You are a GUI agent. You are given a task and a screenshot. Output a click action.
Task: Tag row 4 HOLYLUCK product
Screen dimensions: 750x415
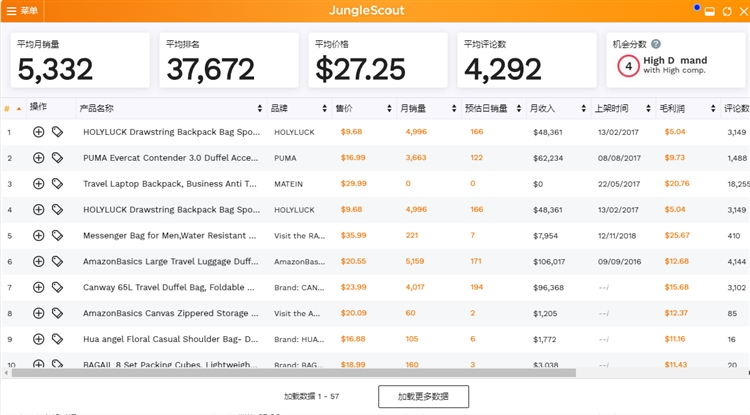pos(57,209)
